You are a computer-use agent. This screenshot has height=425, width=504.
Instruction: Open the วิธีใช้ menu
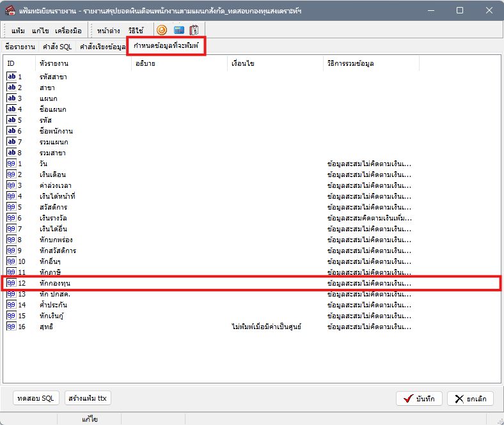pos(136,31)
